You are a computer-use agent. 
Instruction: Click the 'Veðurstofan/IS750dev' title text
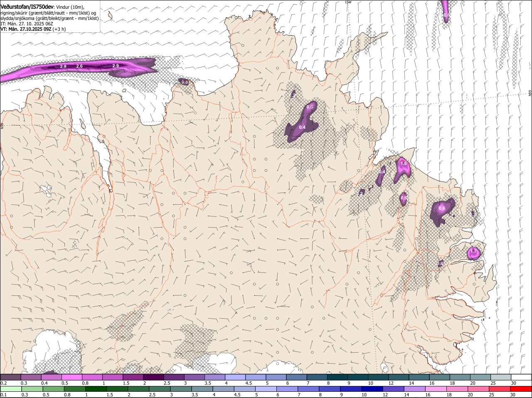point(27,7)
